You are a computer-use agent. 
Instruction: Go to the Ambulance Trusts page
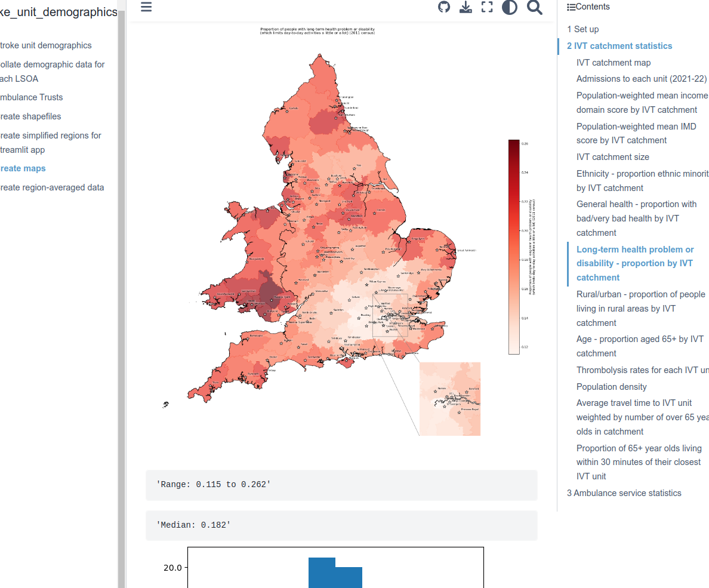[32, 97]
